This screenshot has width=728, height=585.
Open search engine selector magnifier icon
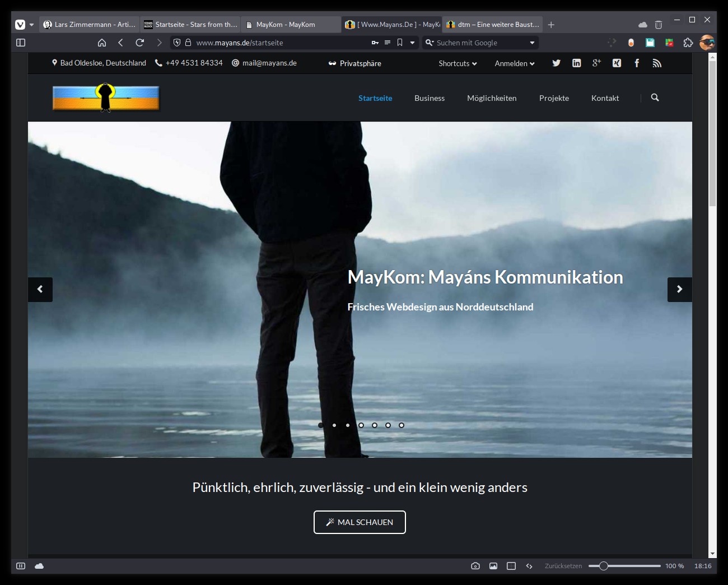[x=430, y=43]
